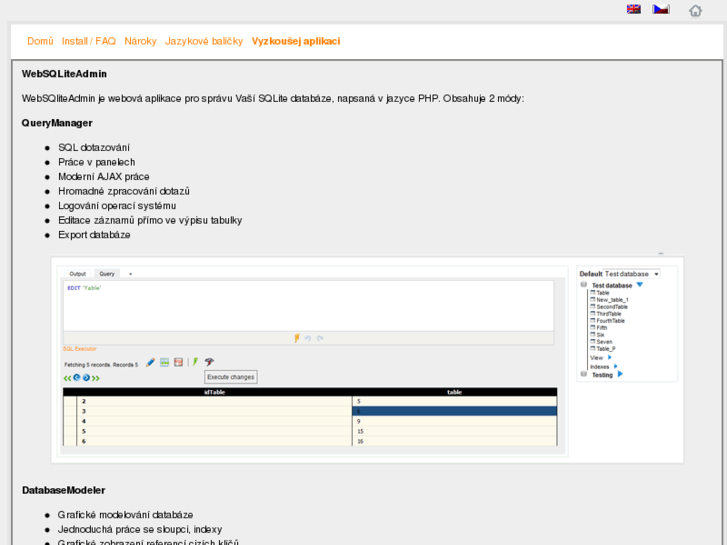Open Jazykové balíčky in the navigation

[x=204, y=41]
